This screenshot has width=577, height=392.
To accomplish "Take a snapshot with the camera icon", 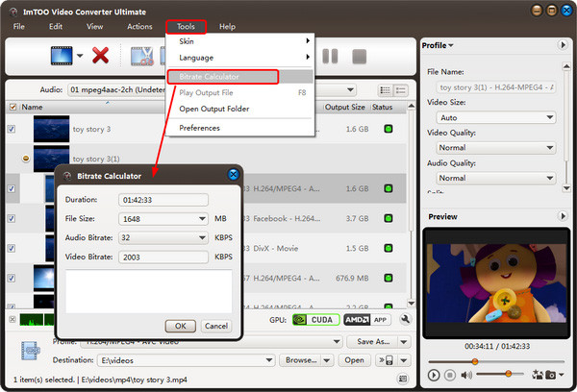I will 550,375.
